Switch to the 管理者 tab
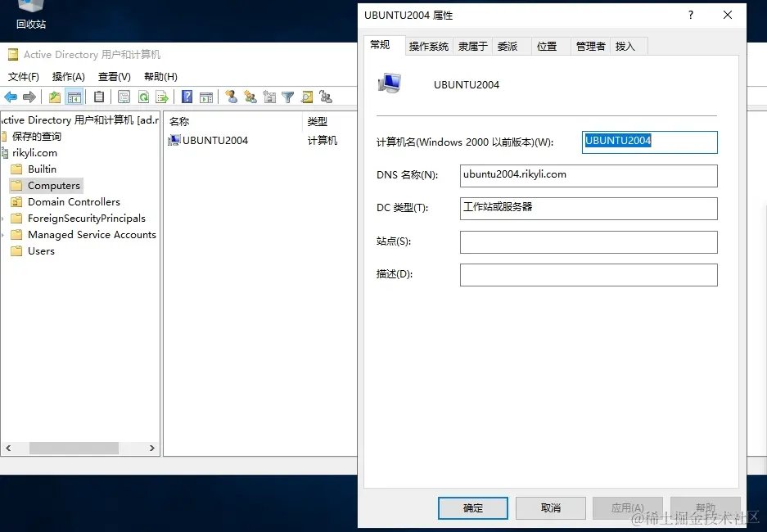767x532 pixels. [589, 46]
